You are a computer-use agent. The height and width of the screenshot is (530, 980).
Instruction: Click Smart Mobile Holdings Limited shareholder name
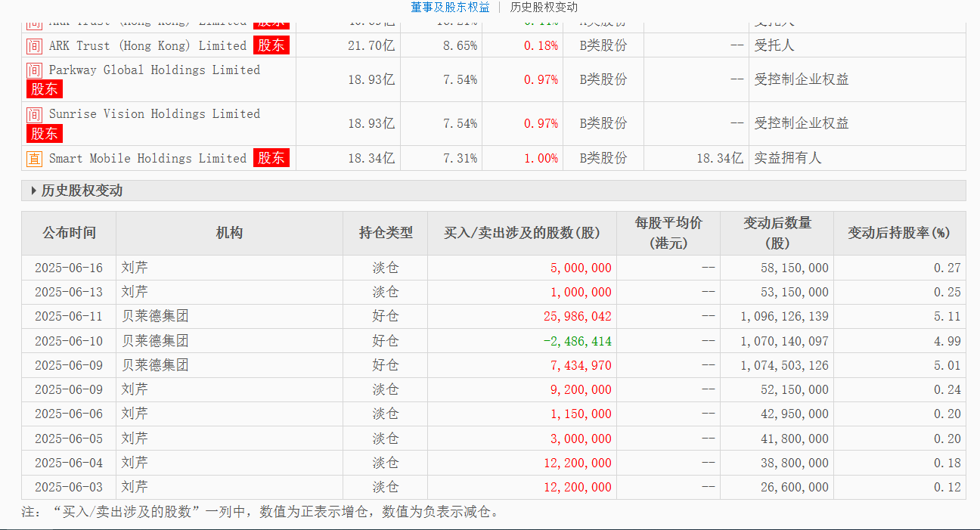[x=147, y=159]
